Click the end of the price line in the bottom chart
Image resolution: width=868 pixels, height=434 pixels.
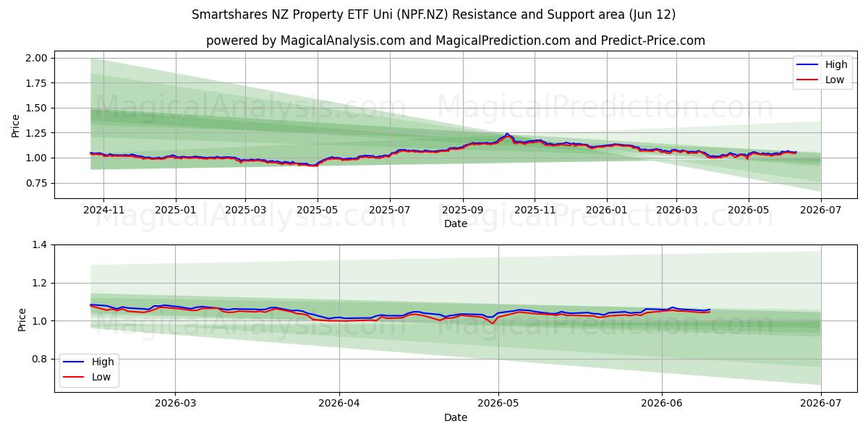pos(710,310)
